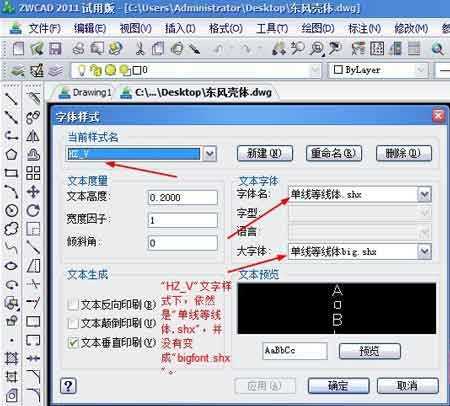Viewport: 450px width, 406px height.
Task: Click the Zoom realtime magnifier icon
Action: tap(297, 49)
